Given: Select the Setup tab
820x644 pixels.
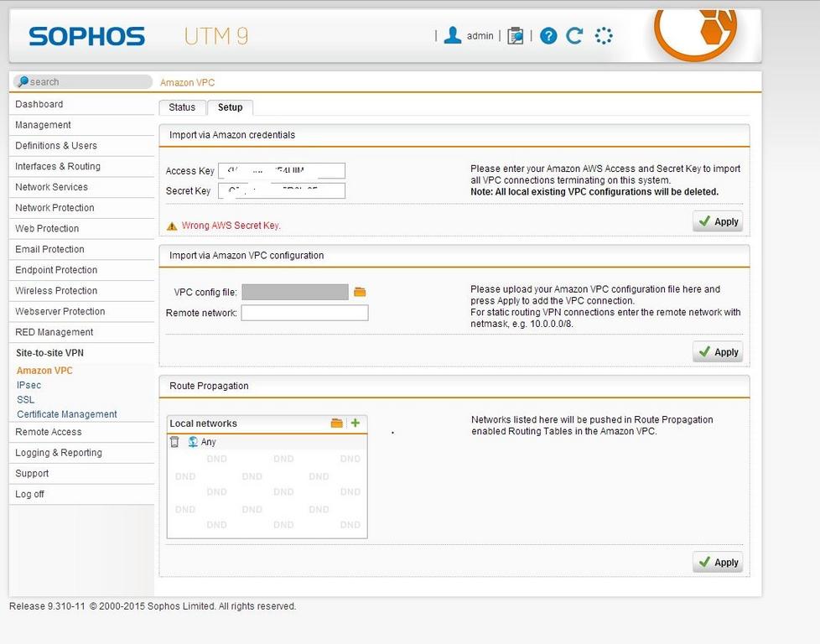Looking at the screenshot, I should (x=230, y=107).
